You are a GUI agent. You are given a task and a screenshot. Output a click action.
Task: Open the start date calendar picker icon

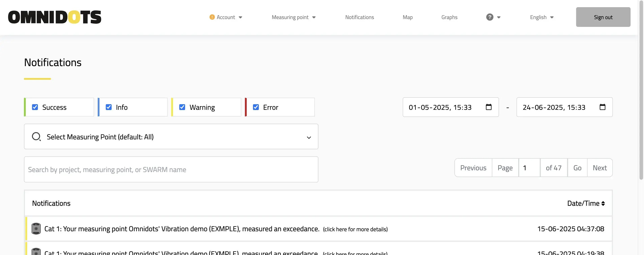pos(488,107)
